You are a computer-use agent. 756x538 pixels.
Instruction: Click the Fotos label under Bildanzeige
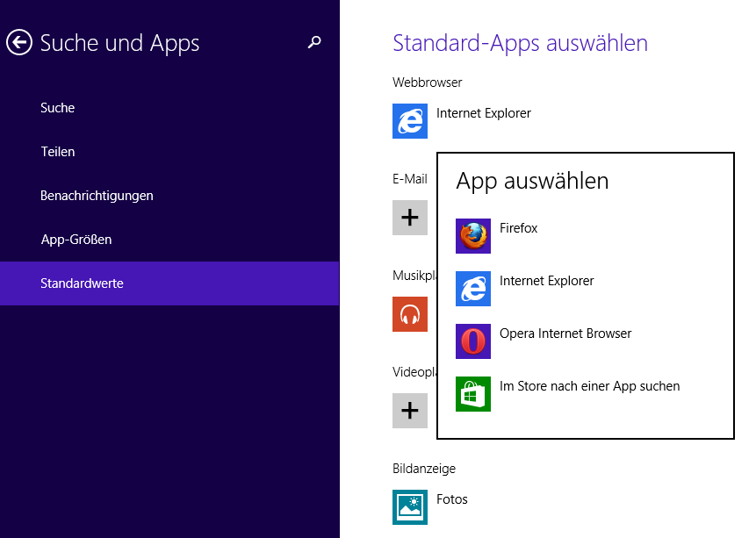tap(452, 499)
